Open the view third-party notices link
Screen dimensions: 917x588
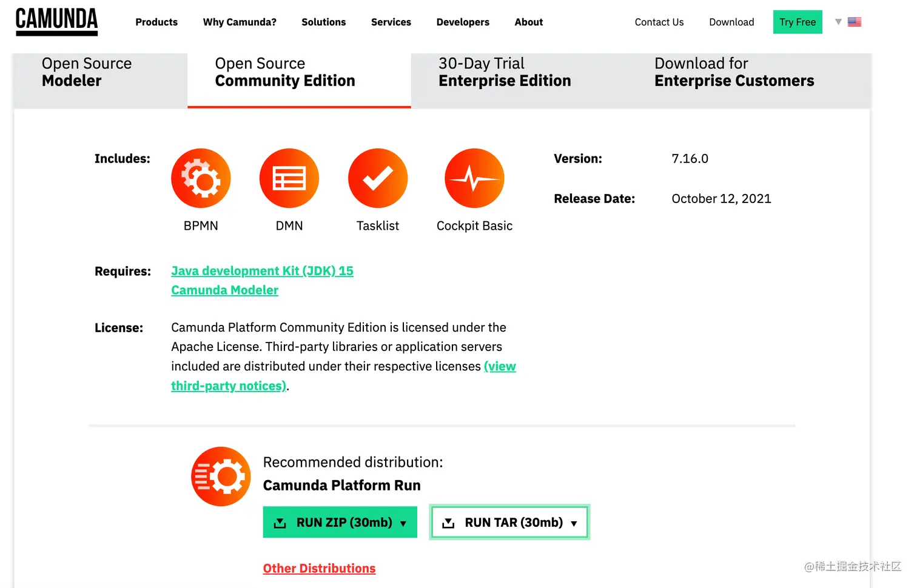coord(343,376)
